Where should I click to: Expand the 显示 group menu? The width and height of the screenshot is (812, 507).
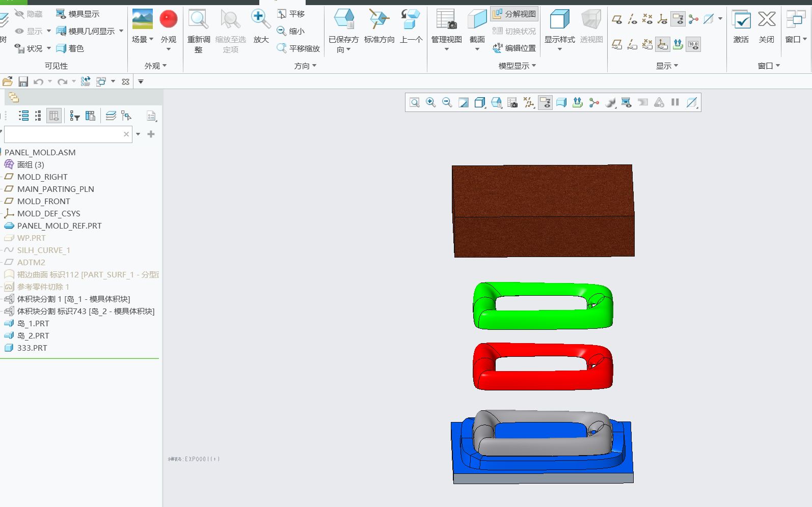tap(667, 66)
